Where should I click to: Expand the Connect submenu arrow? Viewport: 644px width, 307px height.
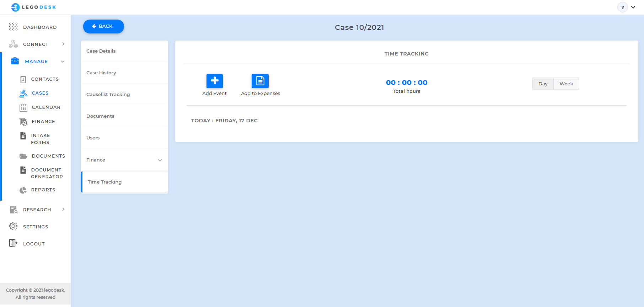(x=63, y=44)
